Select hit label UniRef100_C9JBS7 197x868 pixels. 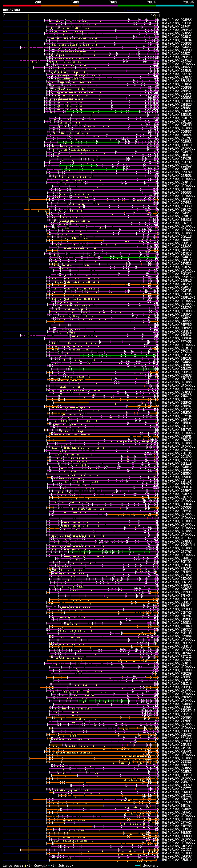[176, 78]
